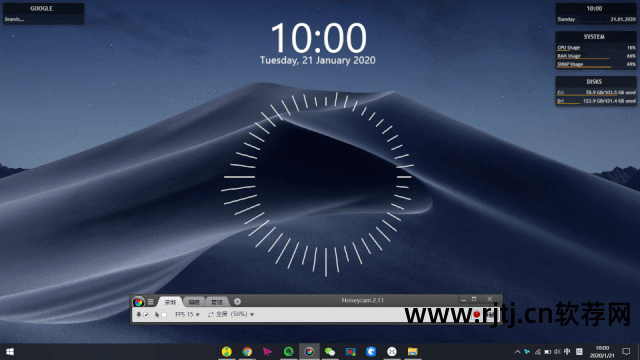Enable the mouse cursor capture checkbox

[x=164, y=315]
